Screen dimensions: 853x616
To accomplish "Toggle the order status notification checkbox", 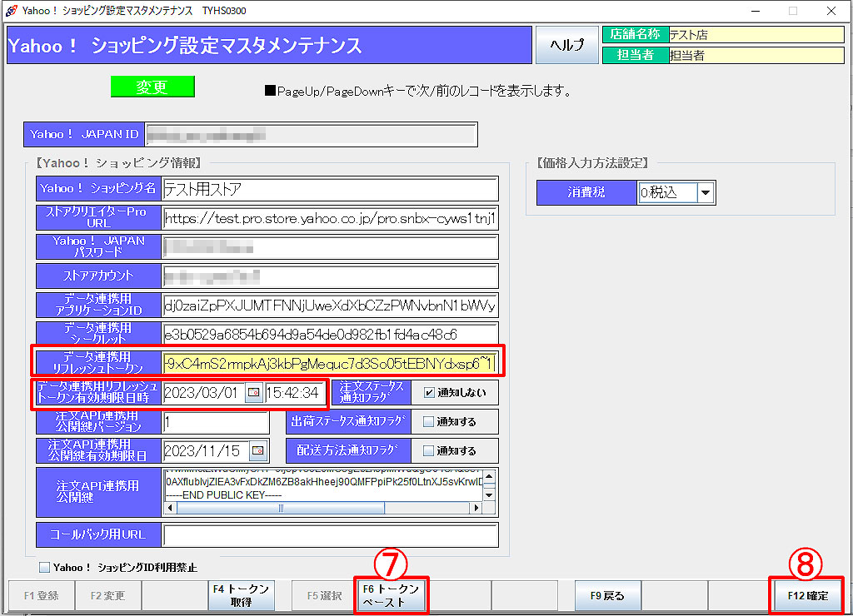I will [428, 393].
